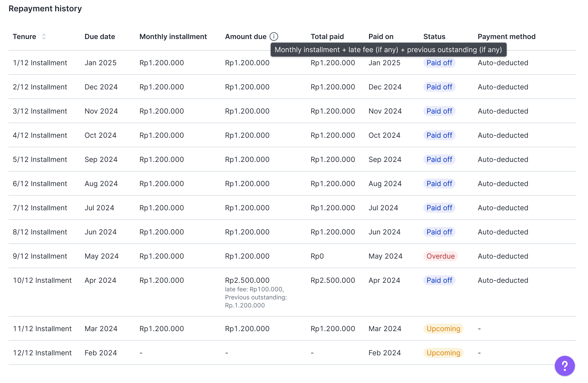Click the Overdue status badge
588x383 pixels.
click(x=440, y=256)
